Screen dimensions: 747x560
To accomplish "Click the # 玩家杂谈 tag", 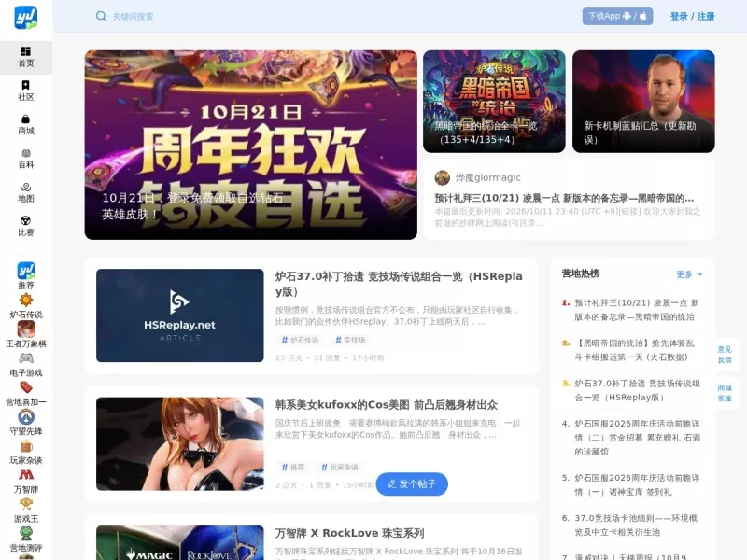I will 340,468.
